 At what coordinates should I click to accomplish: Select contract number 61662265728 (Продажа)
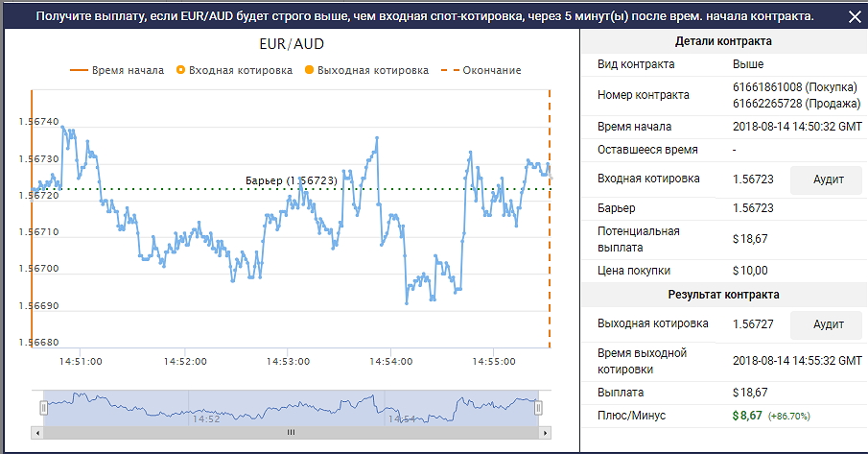[x=796, y=104]
